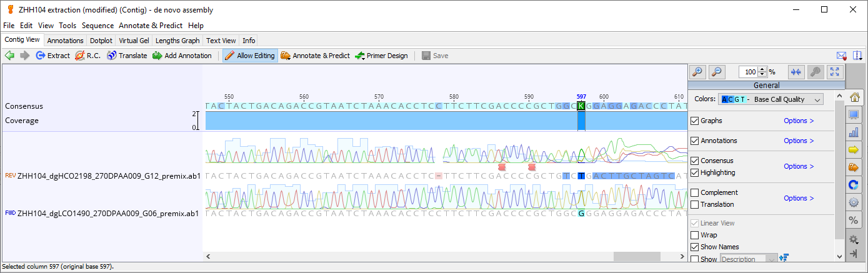The image size is (868, 273).
Task: Switch to the Dotplot tab
Action: (101, 40)
